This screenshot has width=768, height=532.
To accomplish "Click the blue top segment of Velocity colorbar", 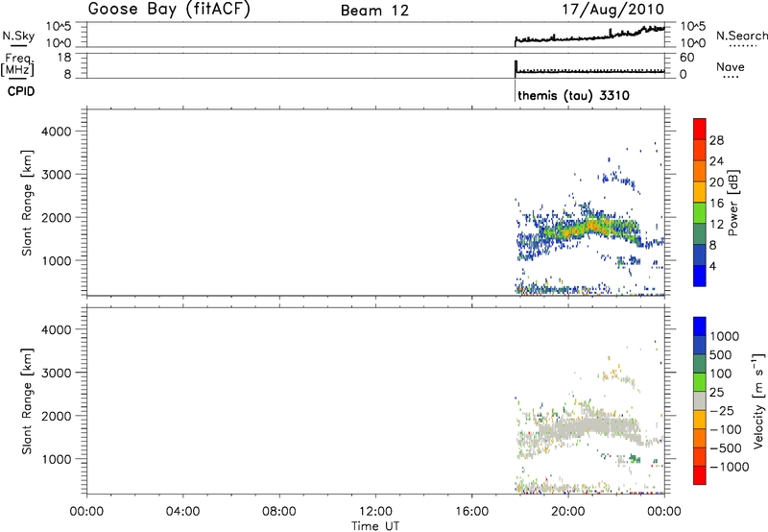I will click(700, 326).
